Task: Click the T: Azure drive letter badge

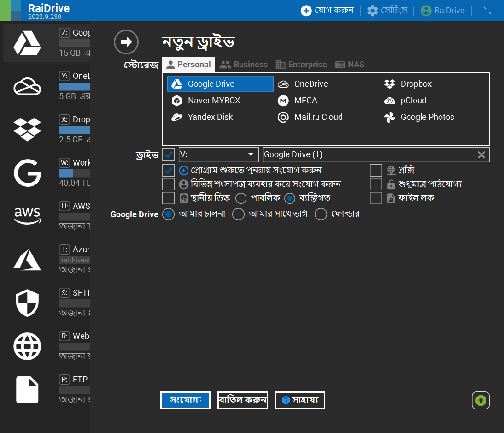Action: 64,249
